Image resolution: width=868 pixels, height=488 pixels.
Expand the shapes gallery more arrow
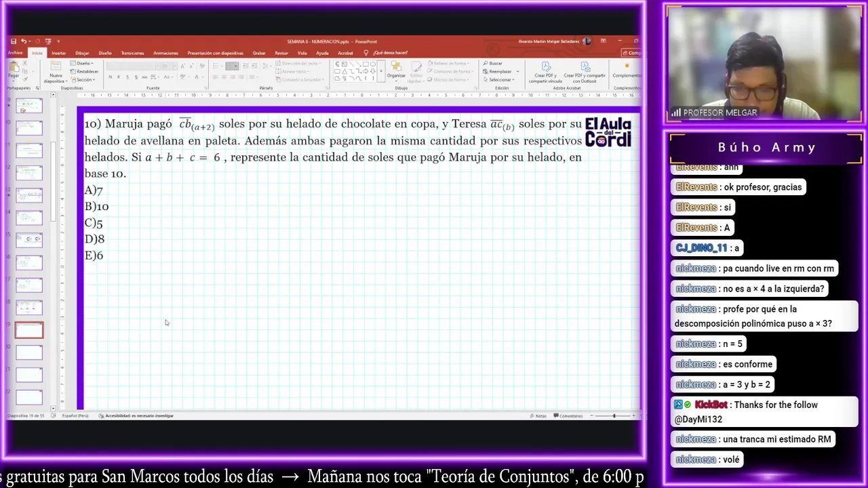381,71
